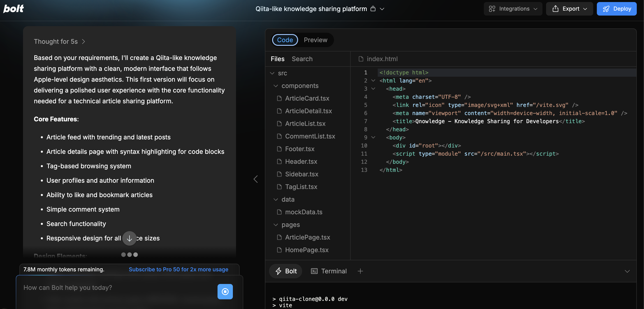Click the bolt logo
This screenshot has height=309, width=644.
tap(14, 9)
